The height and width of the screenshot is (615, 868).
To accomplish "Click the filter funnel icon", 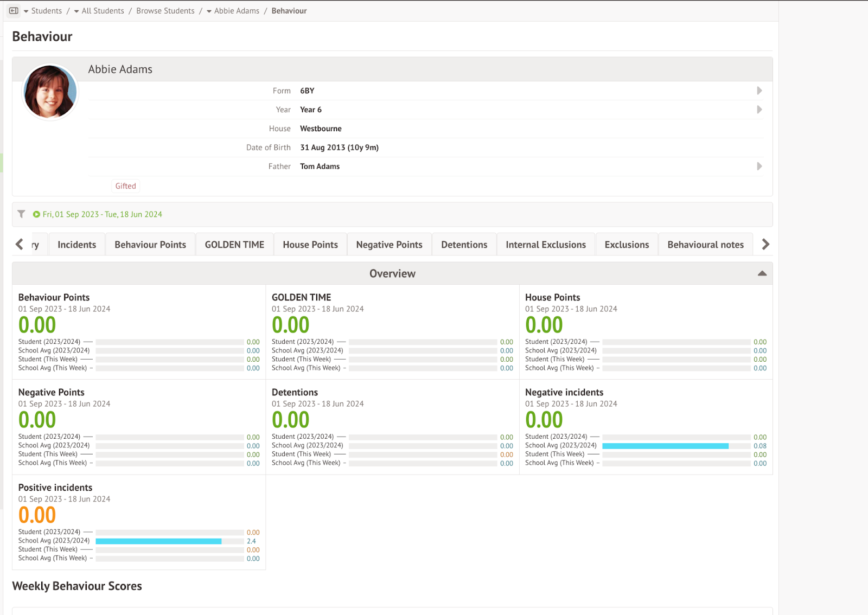I will coord(21,214).
